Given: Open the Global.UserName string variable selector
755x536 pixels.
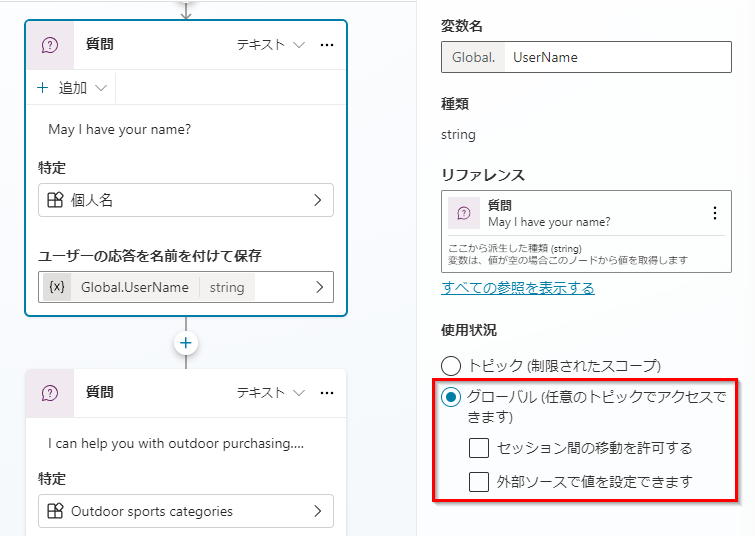Looking at the screenshot, I should click(x=318, y=287).
